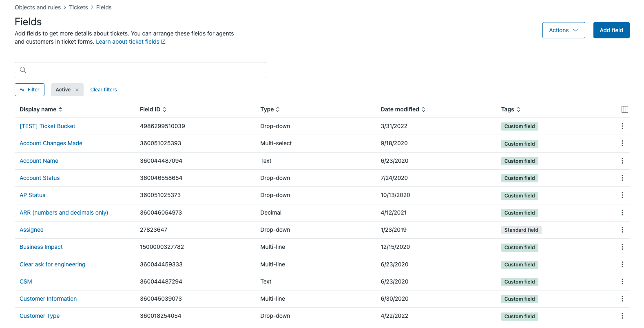
Task: Click Multi-select type cell
Action: (x=276, y=143)
